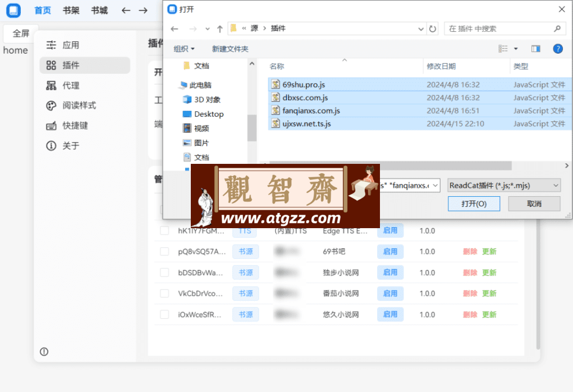
Task: Toggle the preview pane icon
Action: 536,49
